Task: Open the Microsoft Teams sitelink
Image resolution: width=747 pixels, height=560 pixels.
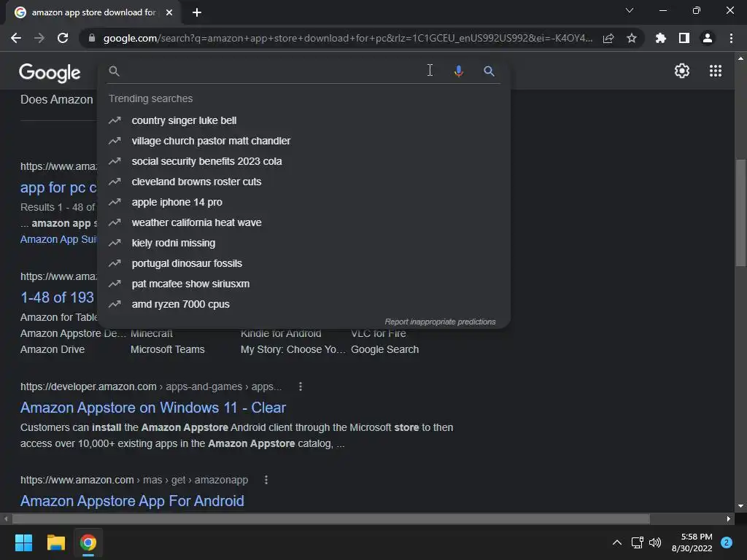Action: click(167, 349)
